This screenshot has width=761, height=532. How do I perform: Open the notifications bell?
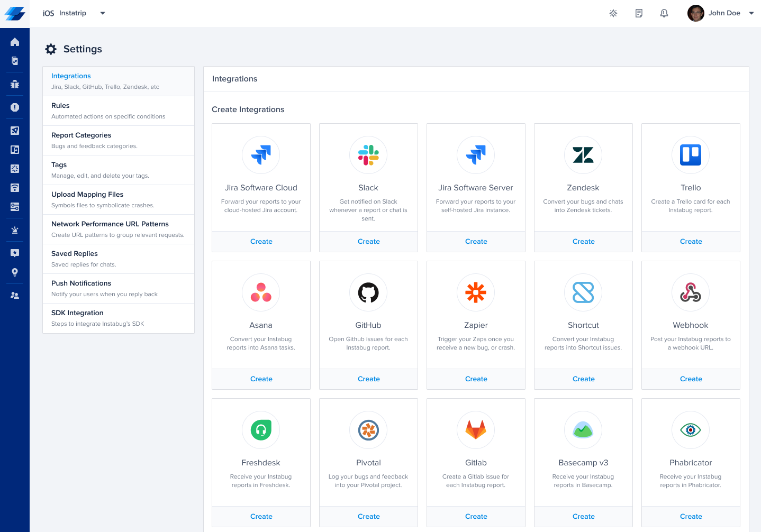pyautogui.click(x=664, y=13)
